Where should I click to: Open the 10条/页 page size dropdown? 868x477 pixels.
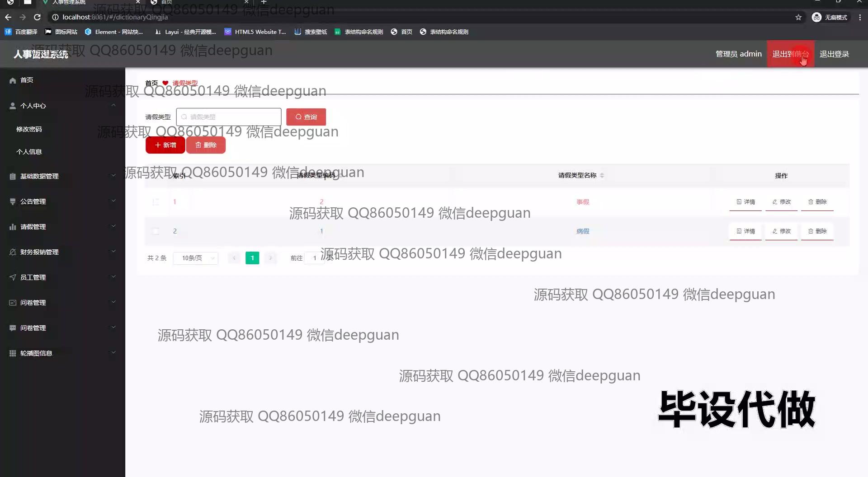(195, 258)
